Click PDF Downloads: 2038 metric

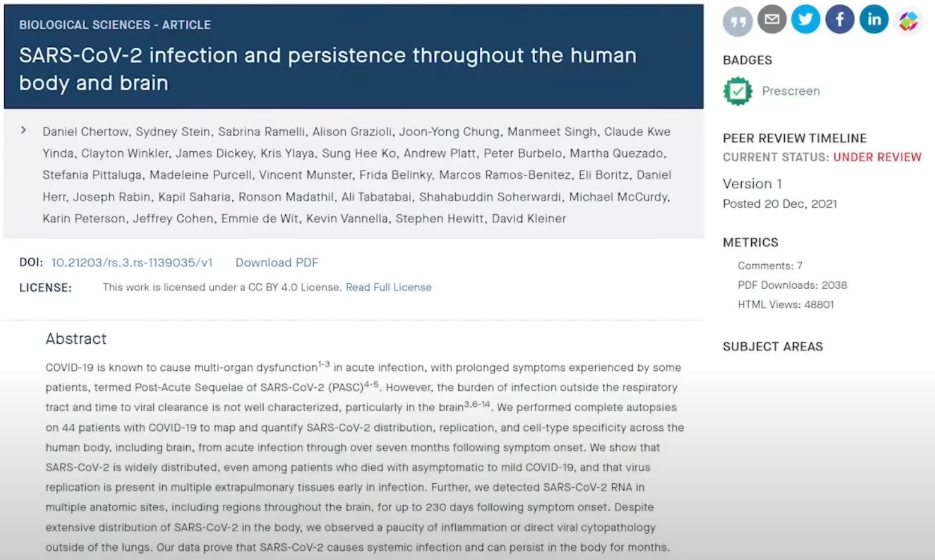[792, 285]
